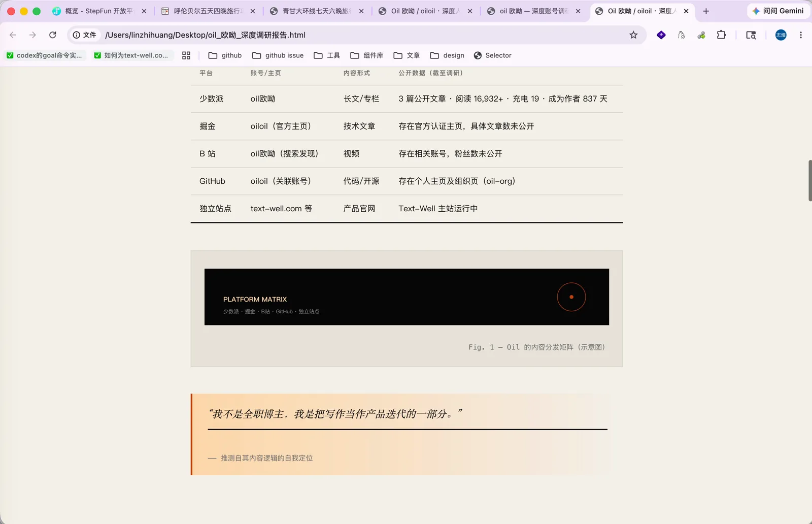Select the 产品官网 cell

(359, 208)
